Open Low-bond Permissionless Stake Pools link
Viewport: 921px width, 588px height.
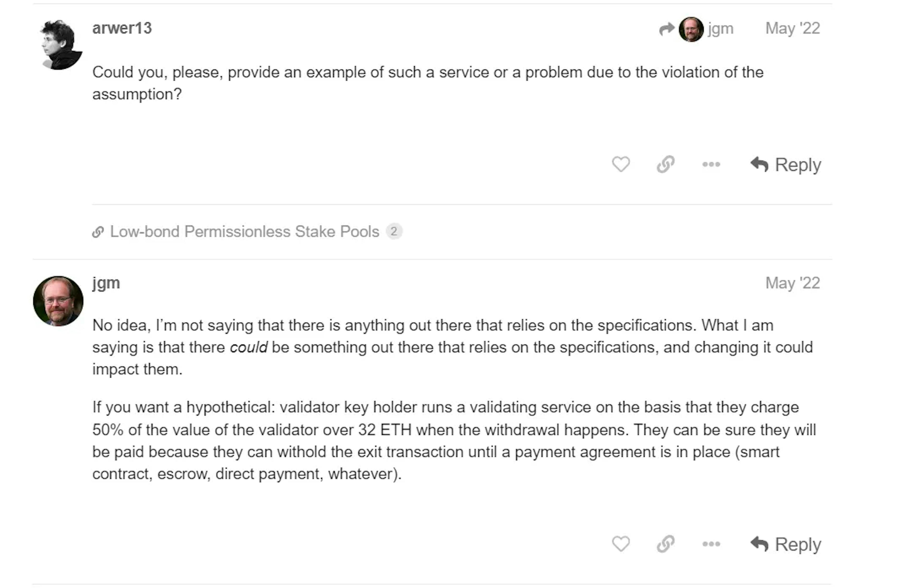click(244, 232)
